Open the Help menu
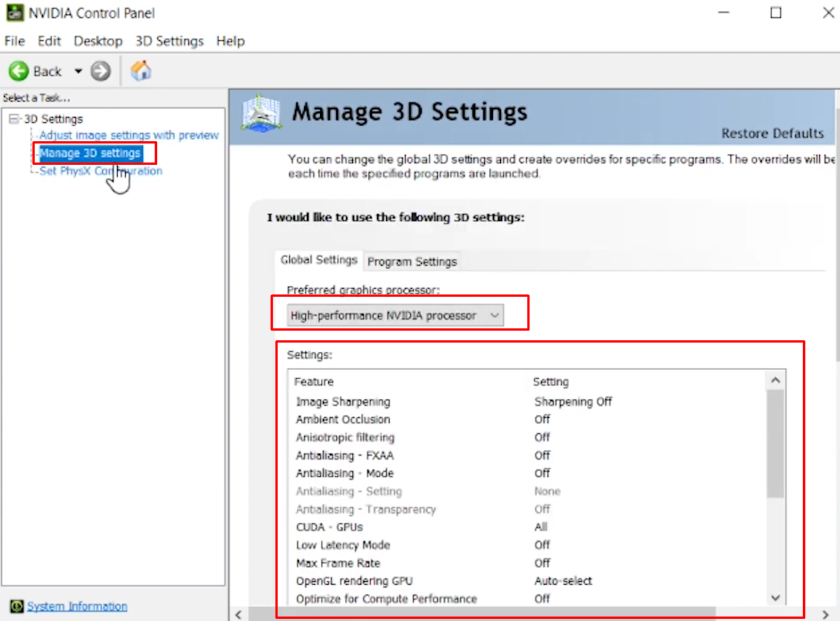840x621 pixels. coord(230,41)
